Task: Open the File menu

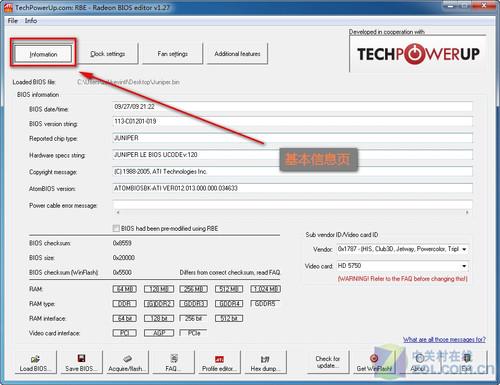Action: point(13,21)
